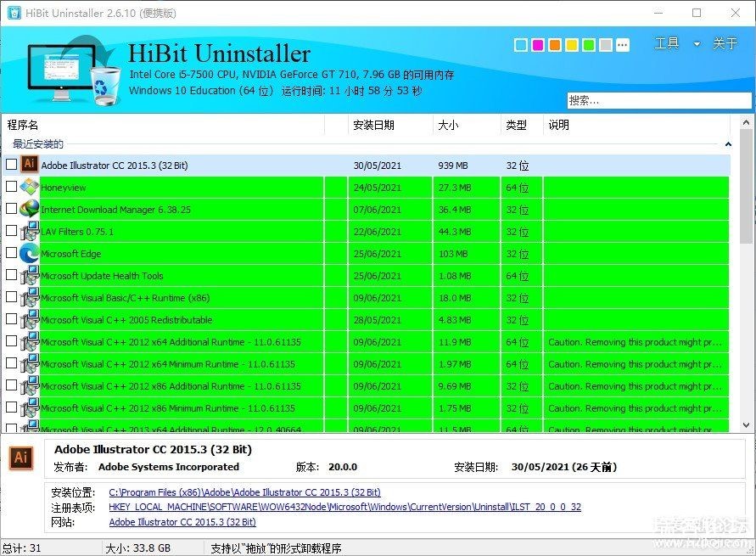
Task: Click the Visual Basic/C++ Runtime (x86) icon
Action: 30,298
